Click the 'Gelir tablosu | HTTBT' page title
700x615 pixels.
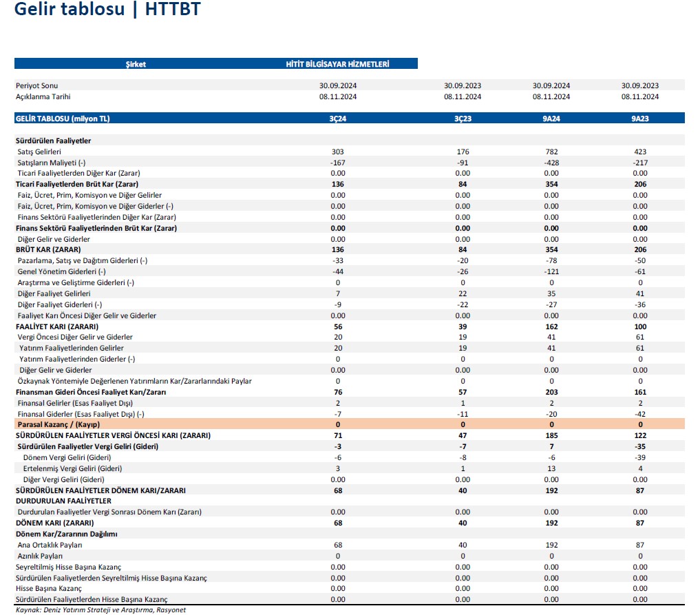[107, 11]
